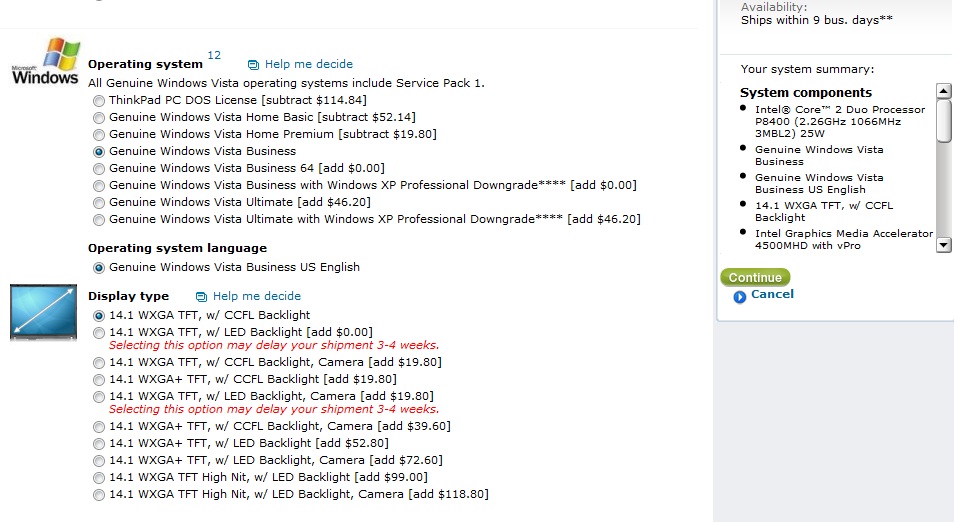The width and height of the screenshot is (954, 522).
Task: Choose Genuine Windows Vista Home Premium
Action: (x=99, y=134)
